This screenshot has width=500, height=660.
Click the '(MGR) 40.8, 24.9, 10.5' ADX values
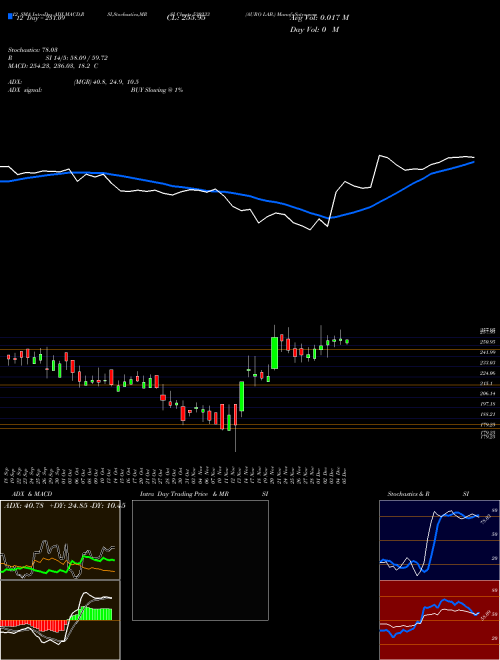106,82
